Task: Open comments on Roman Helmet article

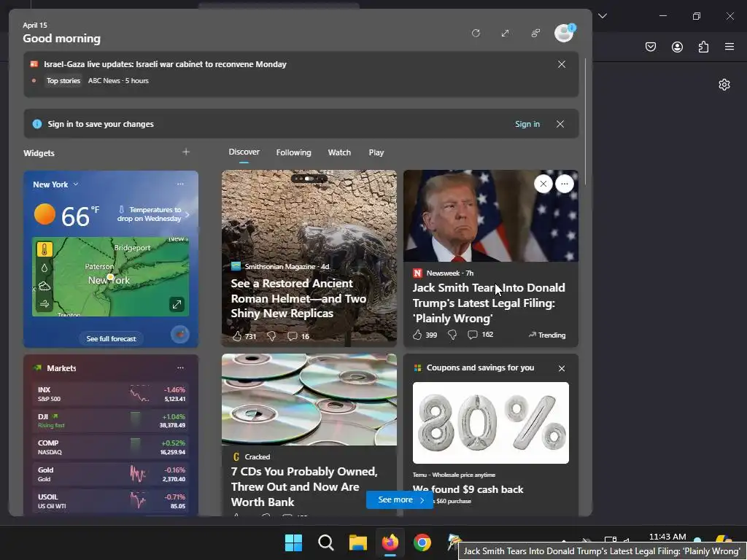Action: pos(298,336)
